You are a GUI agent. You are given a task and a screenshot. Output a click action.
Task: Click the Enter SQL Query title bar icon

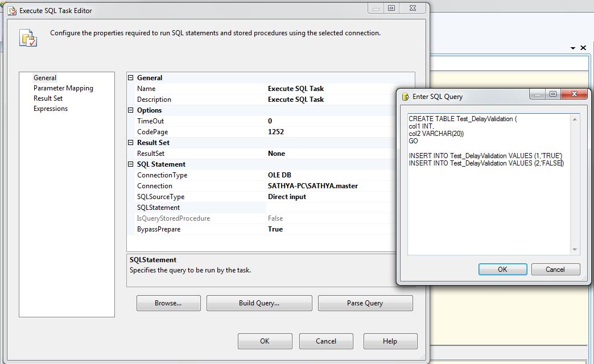coord(405,96)
